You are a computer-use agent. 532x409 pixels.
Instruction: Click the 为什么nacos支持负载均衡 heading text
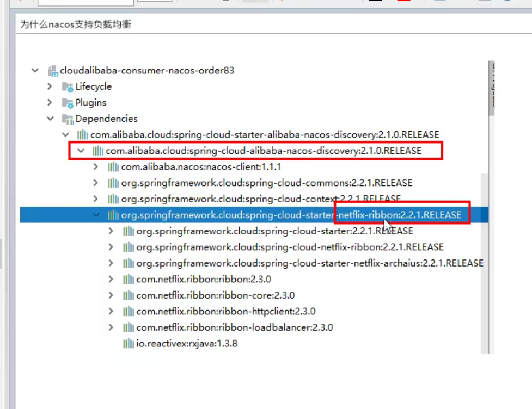76,24
